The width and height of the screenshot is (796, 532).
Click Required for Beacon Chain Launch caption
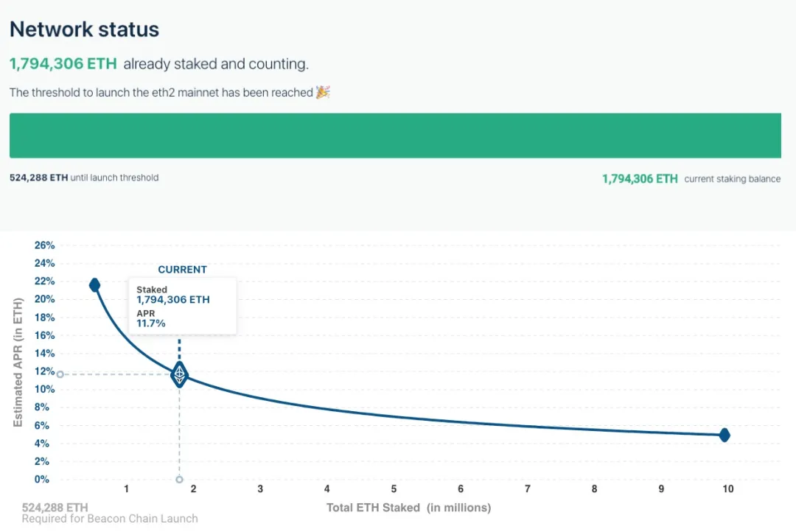[x=110, y=519]
